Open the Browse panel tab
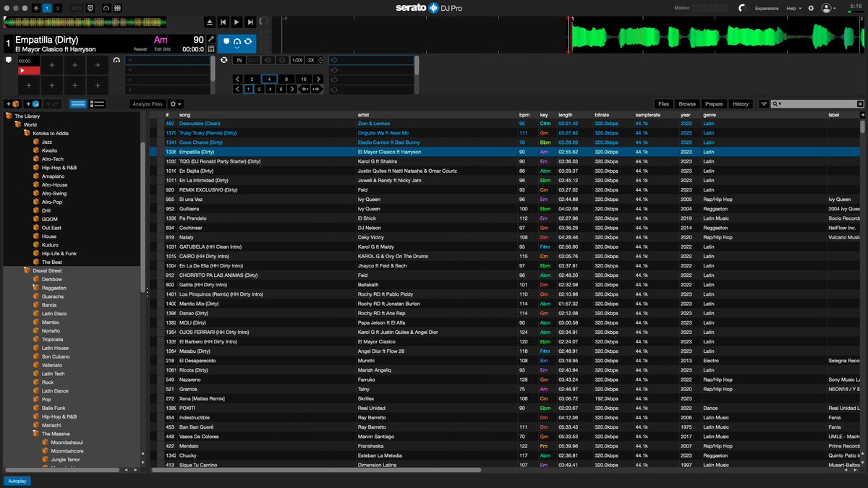This screenshot has width=868, height=488. click(x=687, y=104)
